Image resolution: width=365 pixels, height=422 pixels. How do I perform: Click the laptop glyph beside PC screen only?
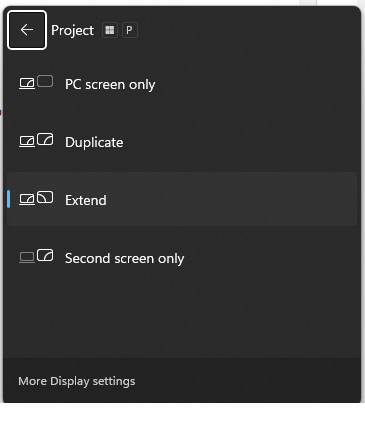[27, 83]
